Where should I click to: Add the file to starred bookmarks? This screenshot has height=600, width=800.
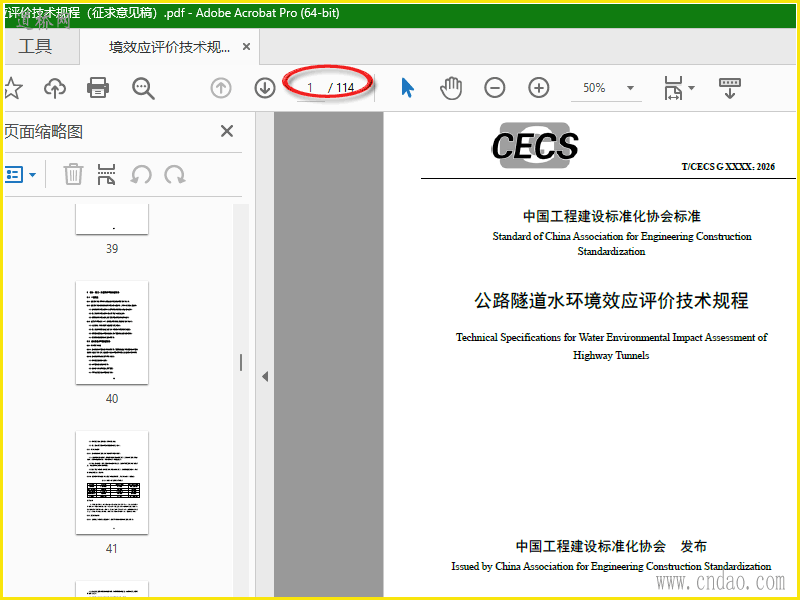[x=12, y=88]
